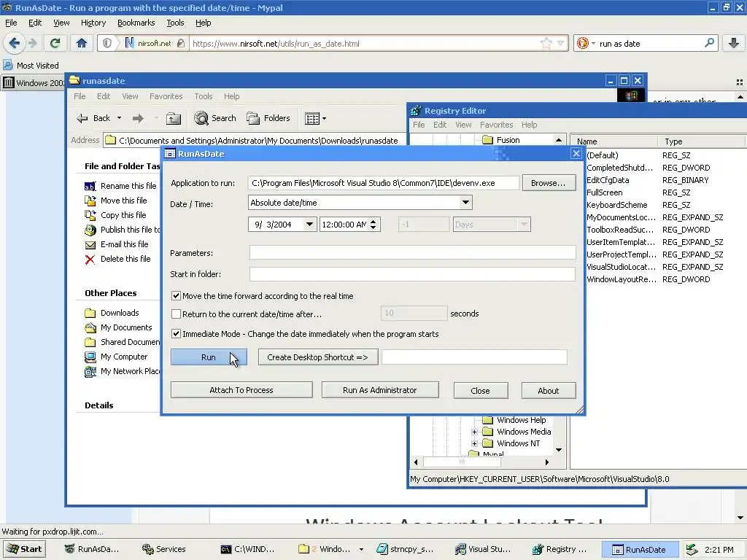Click the desktop shortcut name field
Image resolution: width=747 pixels, height=560 pixels.
click(474, 357)
